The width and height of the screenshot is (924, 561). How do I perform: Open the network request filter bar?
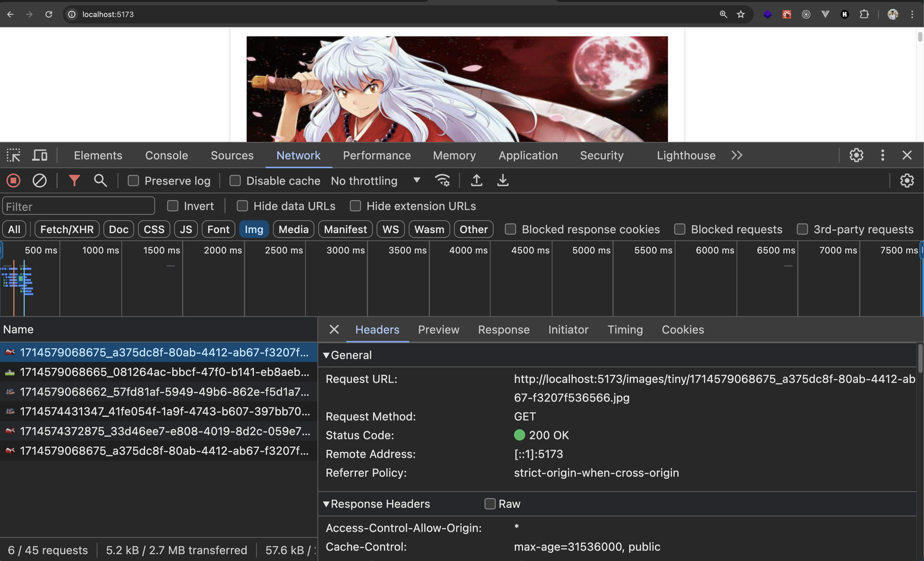[x=74, y=180]
